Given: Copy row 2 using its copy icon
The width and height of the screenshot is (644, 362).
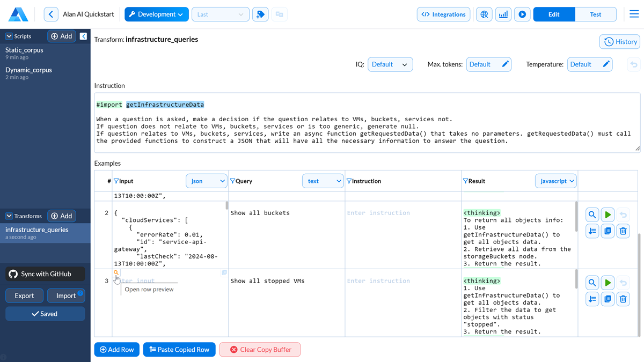Looking at the screenshot, I should [608, 231].
